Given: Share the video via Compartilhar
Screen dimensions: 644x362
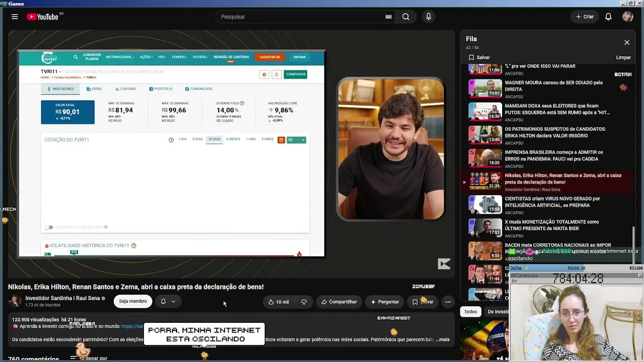Looking at the screenshot, I should 339,302.
